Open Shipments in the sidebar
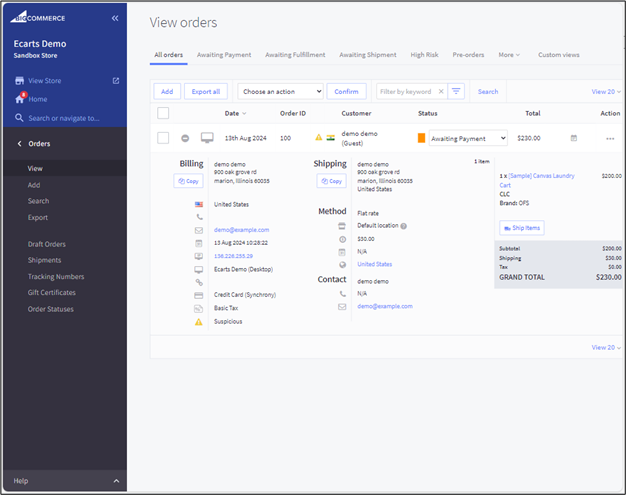 pos(44,260)
